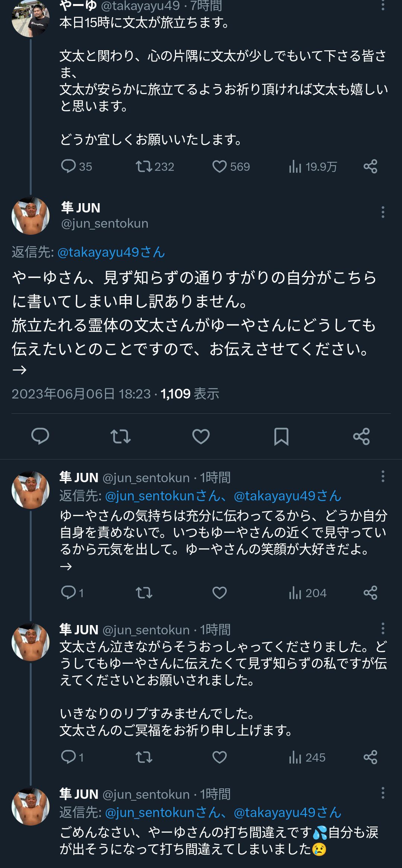Like the reply with 245 views
Image resolution: width=402 pixels, height=868 pixels.
220,757
